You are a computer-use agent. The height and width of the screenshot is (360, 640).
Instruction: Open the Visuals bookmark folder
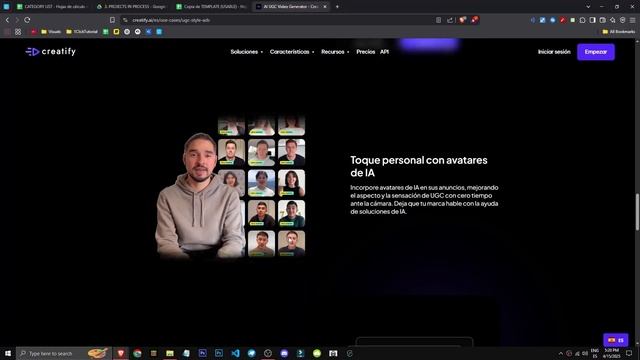pos(51,31)
